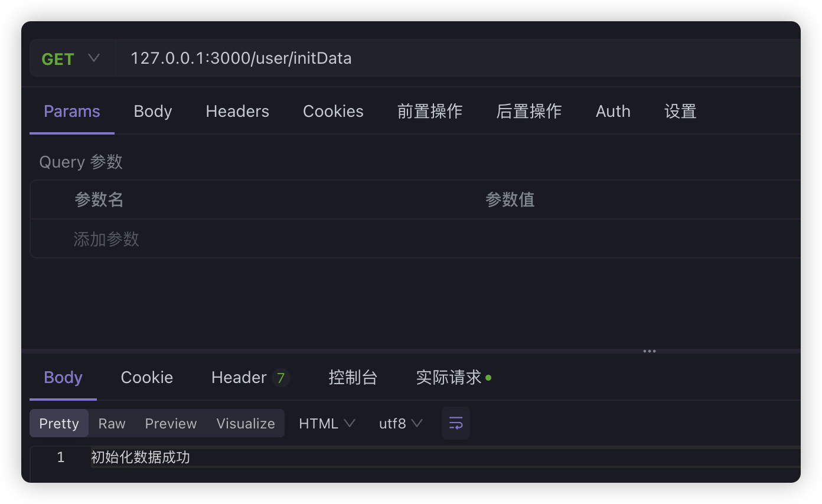
Task: Click the request URL input field
Action: [413, 58]
